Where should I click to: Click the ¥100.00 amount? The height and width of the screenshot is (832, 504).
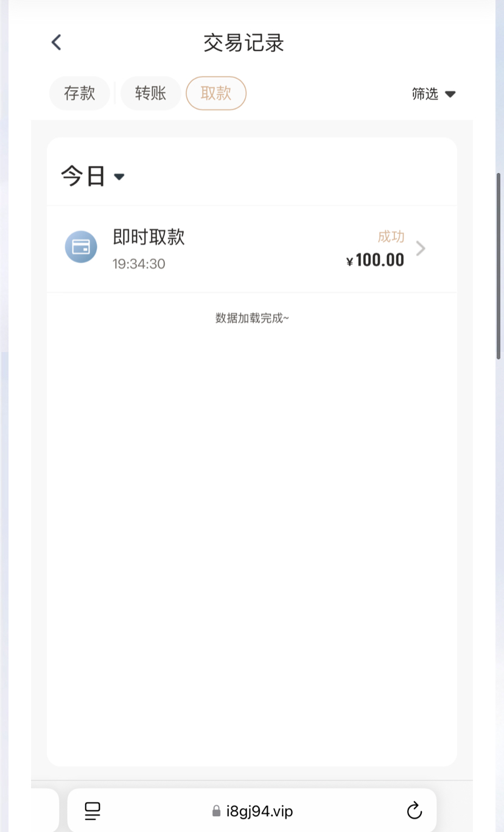pos(375,260)
